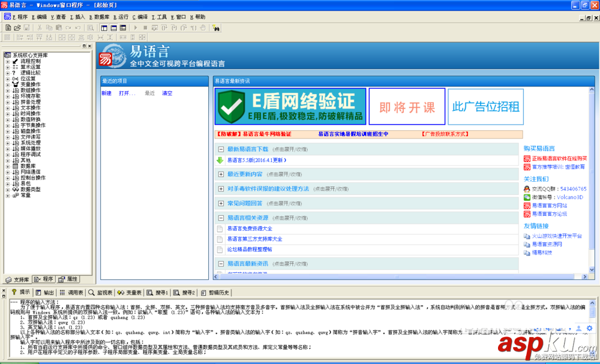Expand the 对杀毒软件误报的建议处理方法 section
The image size is (600, 364).
coord(221,189)
